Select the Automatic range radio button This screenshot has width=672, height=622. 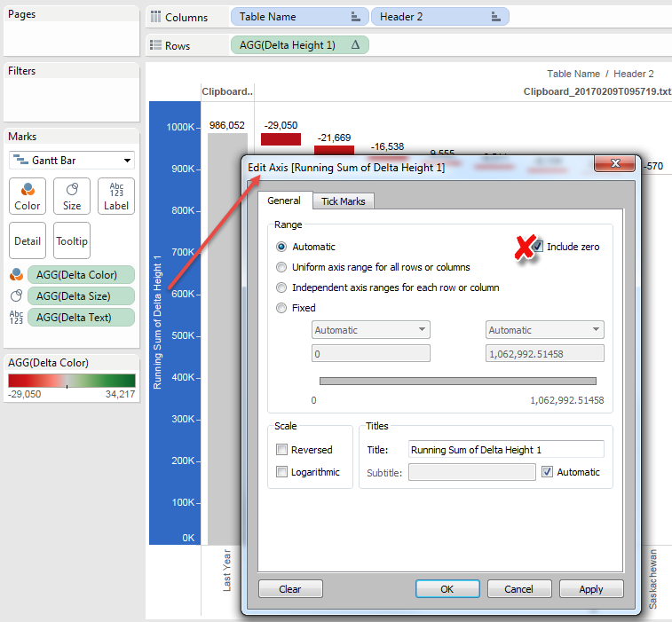click(281, 247)
